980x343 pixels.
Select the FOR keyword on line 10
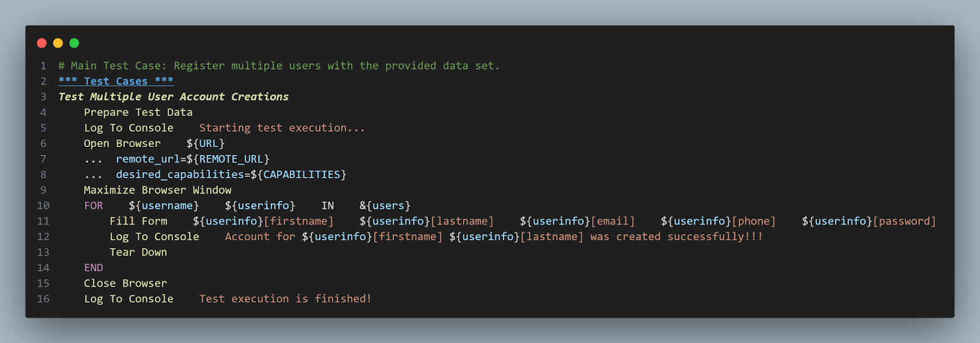(94, 206)
